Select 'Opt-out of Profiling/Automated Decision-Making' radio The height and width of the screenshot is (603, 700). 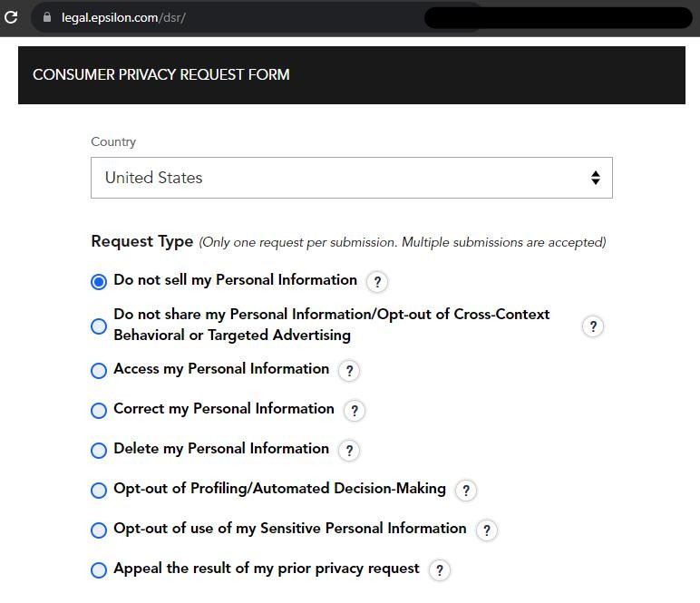point(99,490)
